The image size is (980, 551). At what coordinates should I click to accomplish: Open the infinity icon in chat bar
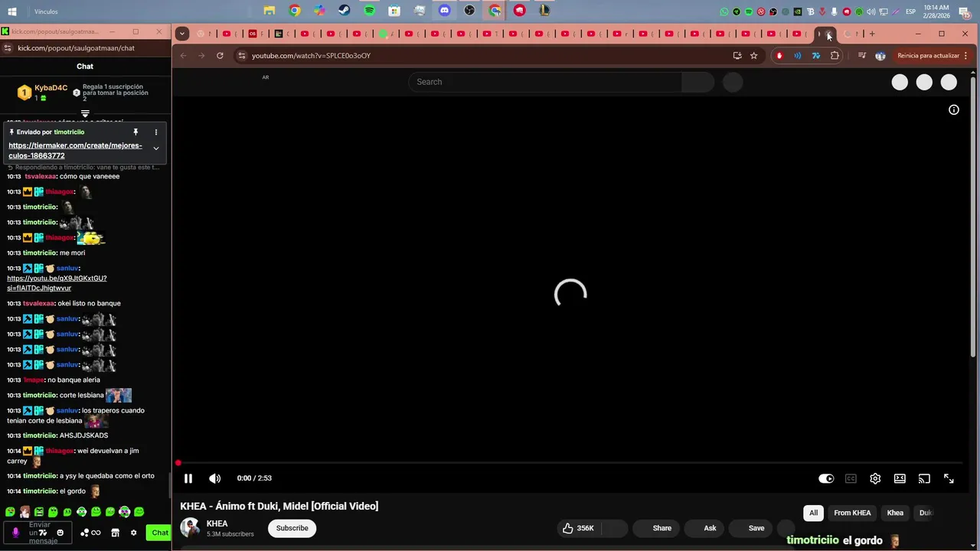coord(96,533)
